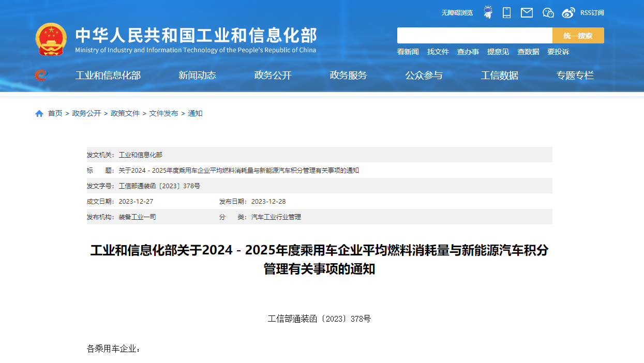Image resolution: width=644 pixels, height=363 pixels.
Task: Focus the search text input field
Action: point(474,36)
